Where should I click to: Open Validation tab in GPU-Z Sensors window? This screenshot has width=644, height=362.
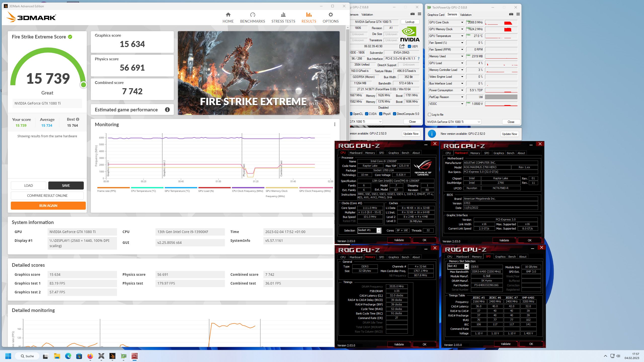[466, 15]
